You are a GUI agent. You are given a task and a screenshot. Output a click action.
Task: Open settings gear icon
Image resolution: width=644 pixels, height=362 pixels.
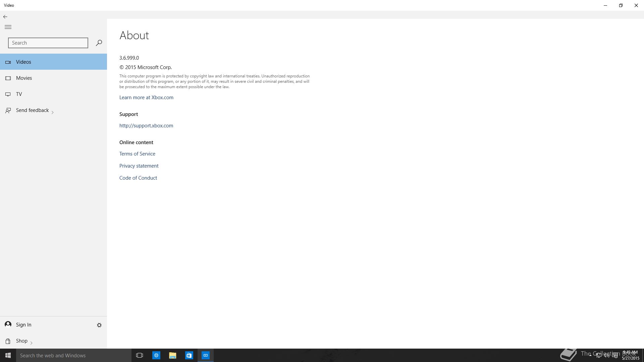(x=99, y=325)
